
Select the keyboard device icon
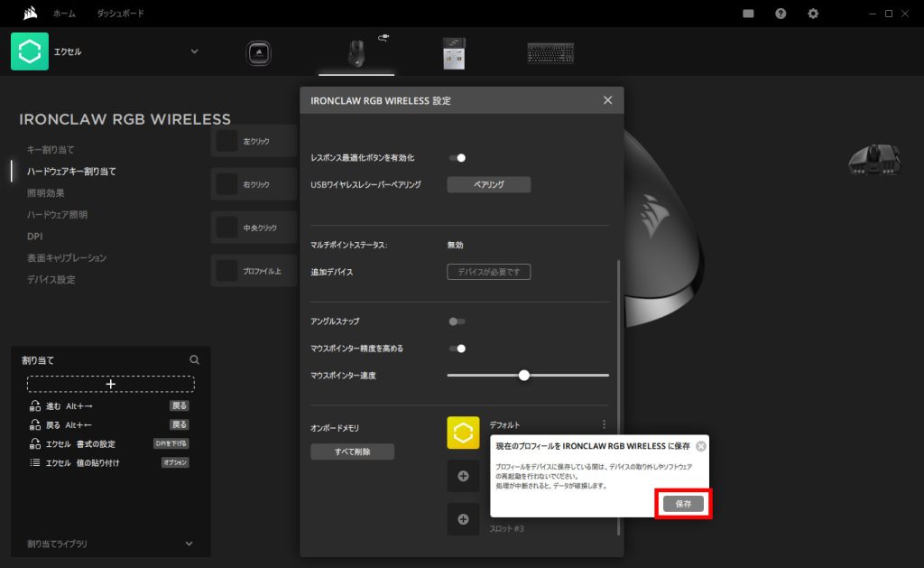(550, 53)
